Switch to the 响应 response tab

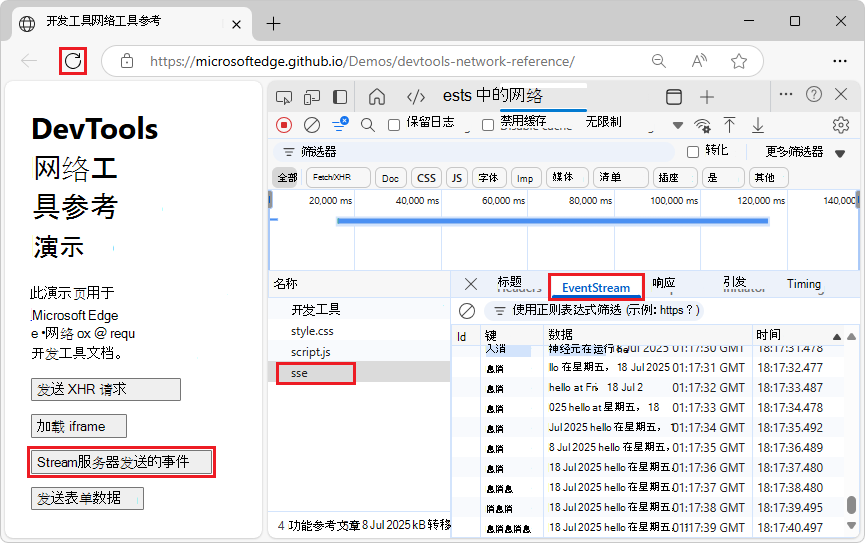664,283
